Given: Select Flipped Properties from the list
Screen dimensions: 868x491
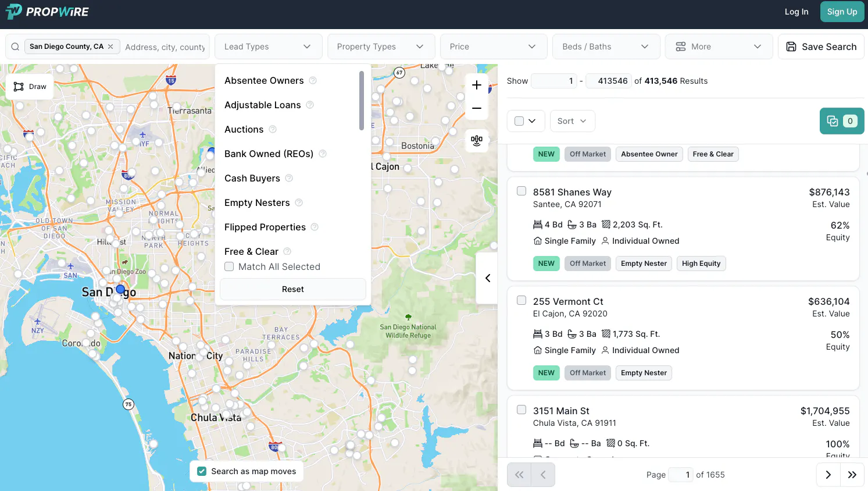Looking at the screenshot, I should coord(265,227).
